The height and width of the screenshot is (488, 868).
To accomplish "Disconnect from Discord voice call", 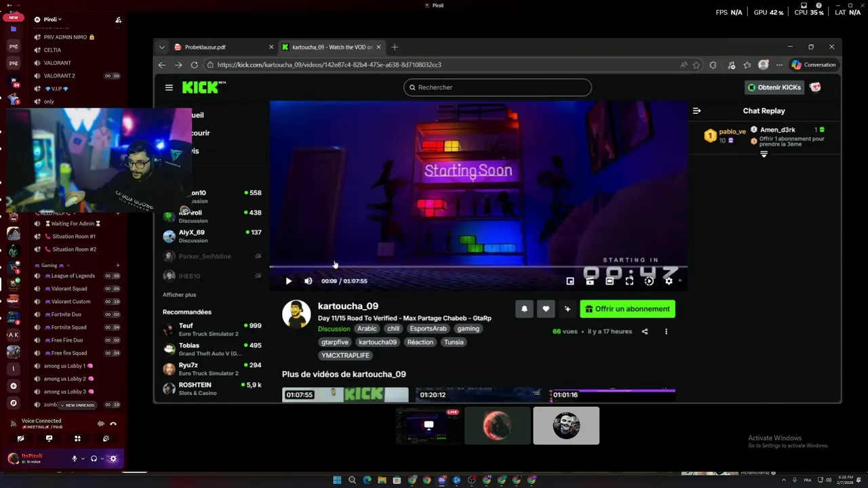I will [x=113, y=424].
